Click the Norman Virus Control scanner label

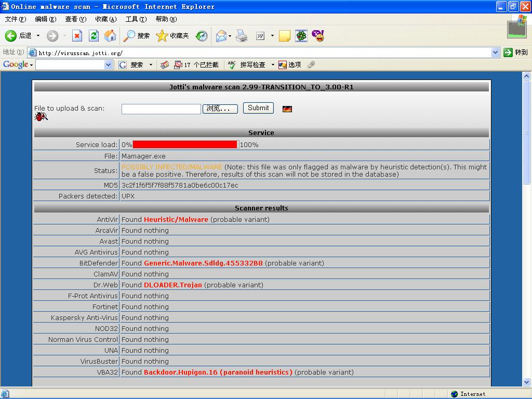tap(83, 340)
